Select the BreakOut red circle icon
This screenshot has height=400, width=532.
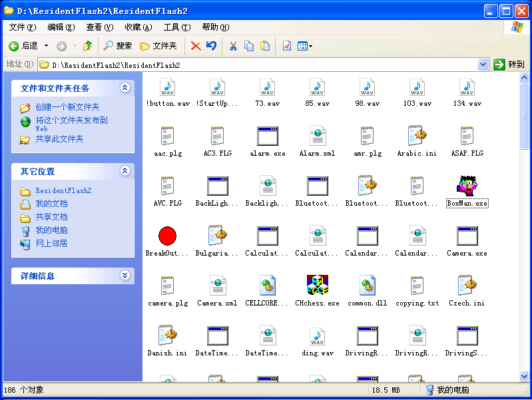(167, 236)
